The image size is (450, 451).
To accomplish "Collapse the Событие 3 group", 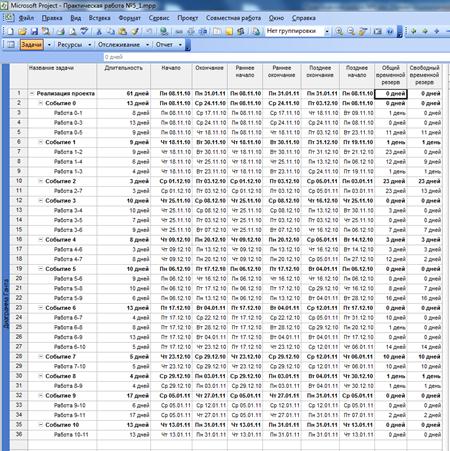I will 40,201.
